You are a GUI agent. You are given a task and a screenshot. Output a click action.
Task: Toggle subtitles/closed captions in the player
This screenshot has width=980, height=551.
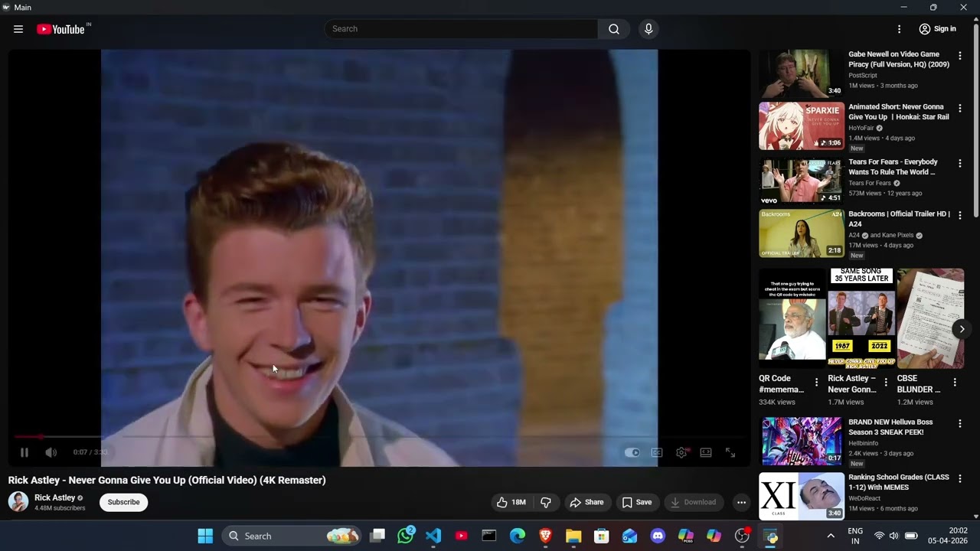point(657,452)
